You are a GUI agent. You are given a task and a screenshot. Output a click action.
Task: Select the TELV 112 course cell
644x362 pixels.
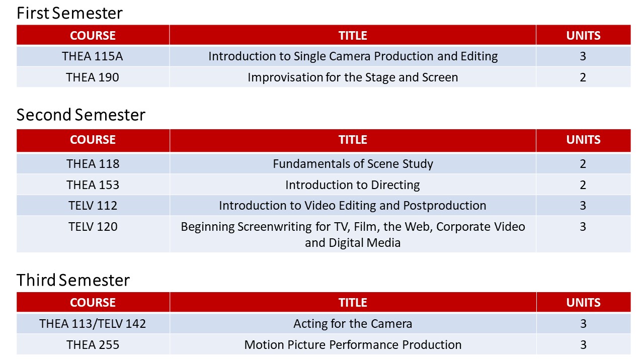(93, 206)
